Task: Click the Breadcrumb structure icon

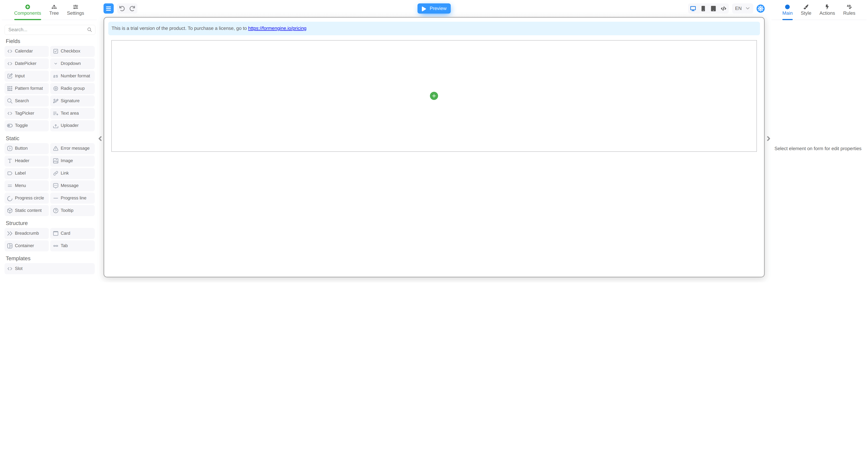Action: (x=10, y=233)
